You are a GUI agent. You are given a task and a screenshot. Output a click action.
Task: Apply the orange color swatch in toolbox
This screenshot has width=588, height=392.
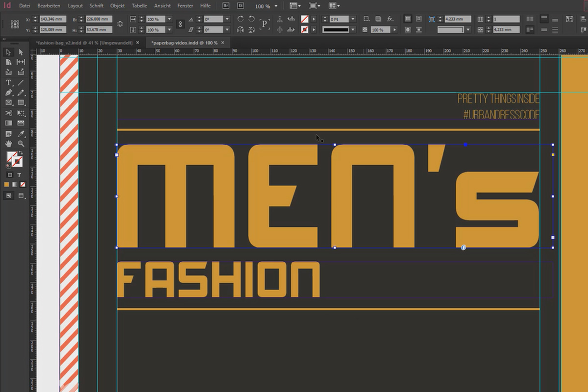pyautogui.click(x=7, y=185)
